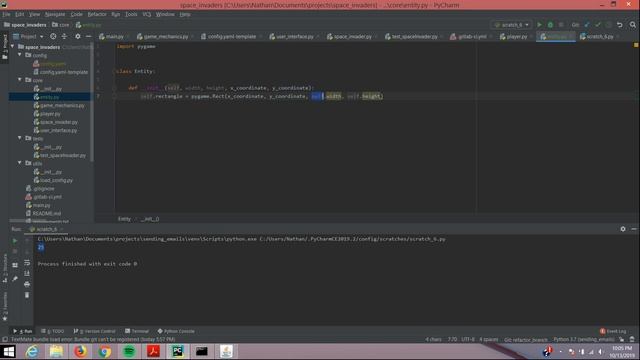
Task: Open the Version Control tool window
Action: pyautogui.click(x=94, y=331)
